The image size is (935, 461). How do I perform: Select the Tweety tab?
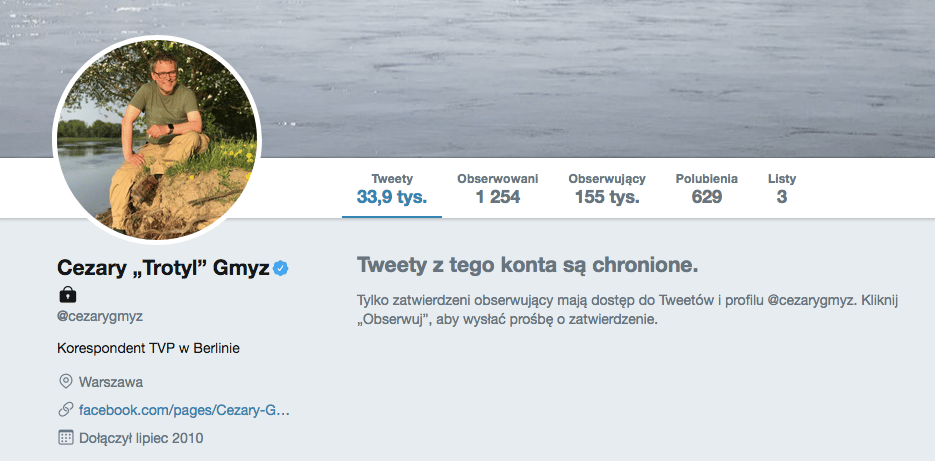coord(392,189)
